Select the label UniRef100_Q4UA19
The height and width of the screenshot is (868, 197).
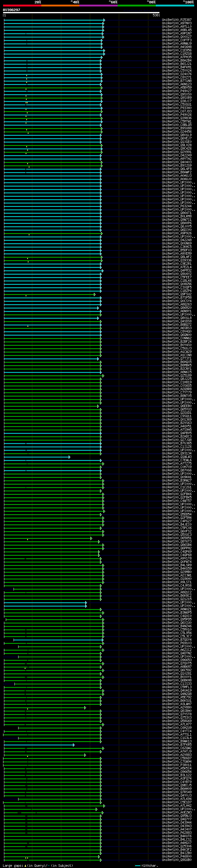(176, 690)
